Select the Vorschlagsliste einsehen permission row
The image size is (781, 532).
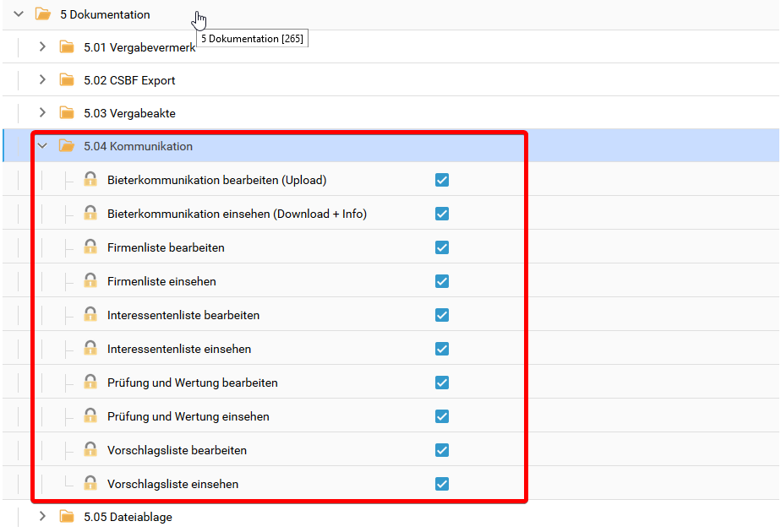[172, 484]
